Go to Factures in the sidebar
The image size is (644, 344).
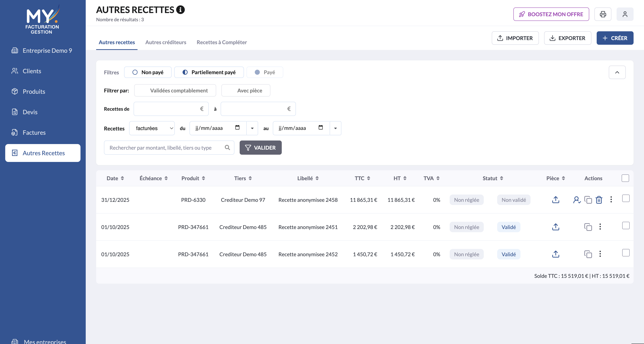pyautogui.click(x=43, y=132)
